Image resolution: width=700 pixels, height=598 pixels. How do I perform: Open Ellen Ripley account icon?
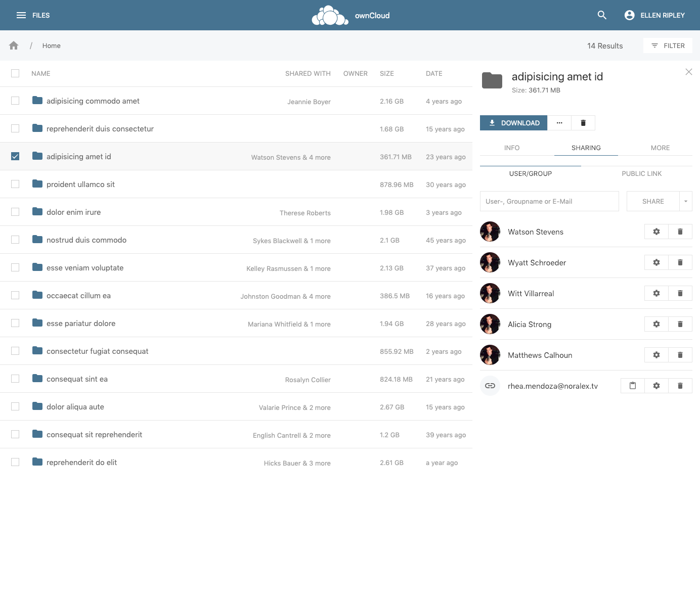tap(629, 15)
